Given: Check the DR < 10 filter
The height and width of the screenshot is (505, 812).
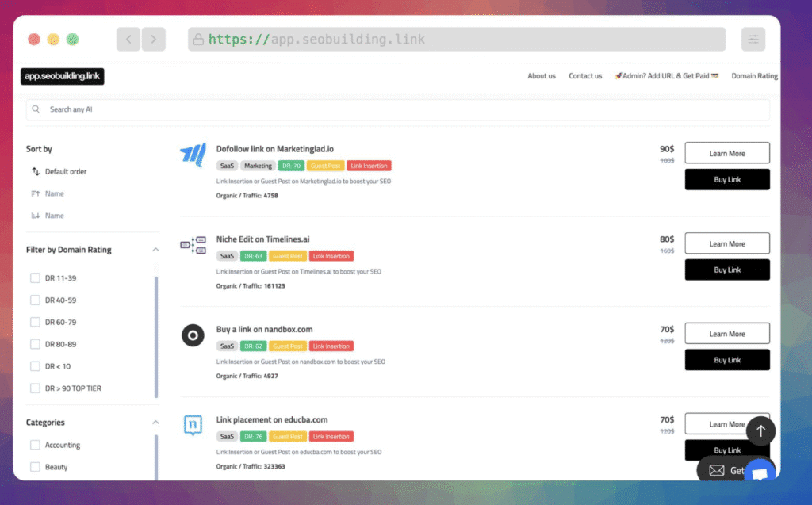Looking at the screenshot, I should [35, 366].
